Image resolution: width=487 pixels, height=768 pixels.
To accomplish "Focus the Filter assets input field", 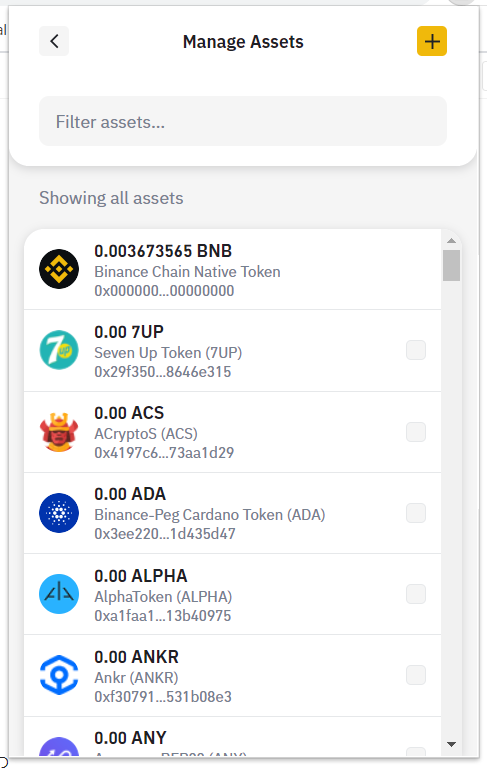I will 243,121.
